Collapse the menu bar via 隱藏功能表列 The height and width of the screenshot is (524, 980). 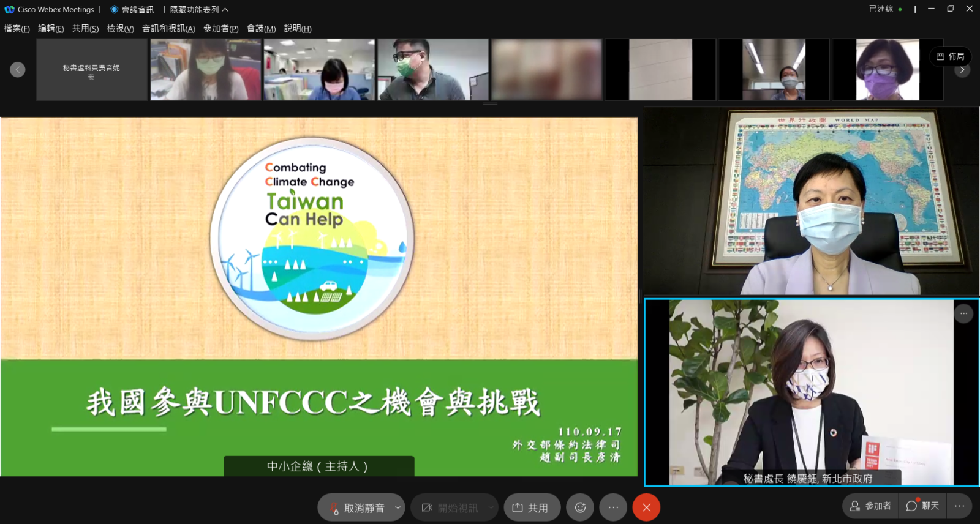point(199,10)
